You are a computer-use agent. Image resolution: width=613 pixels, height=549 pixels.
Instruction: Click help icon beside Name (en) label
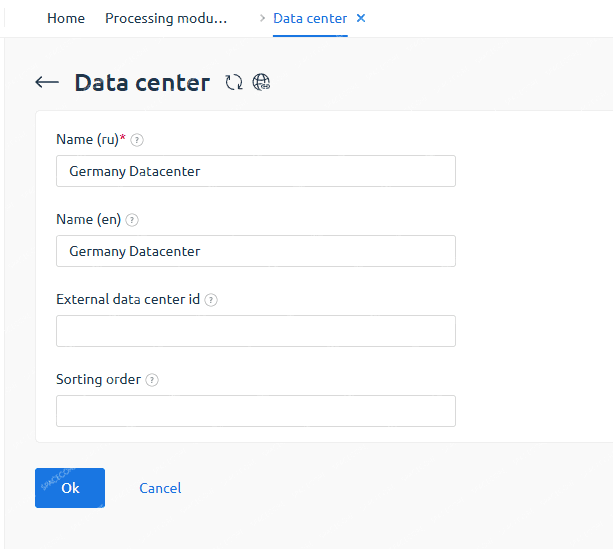132,220
